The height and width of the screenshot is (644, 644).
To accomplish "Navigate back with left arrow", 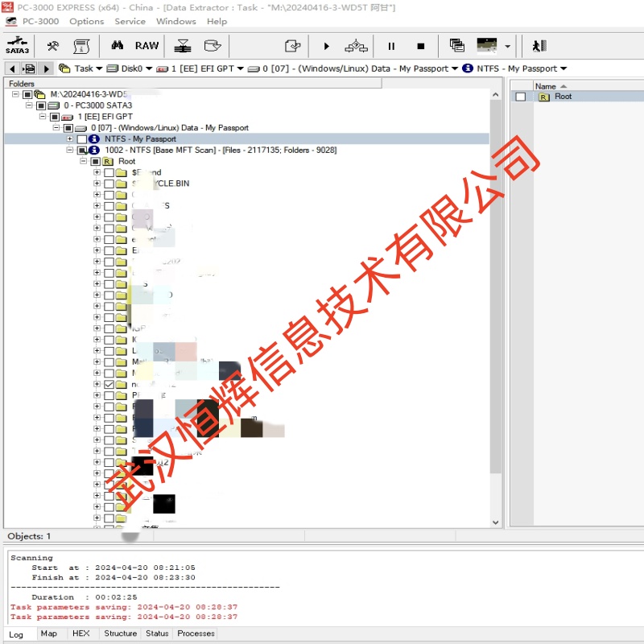I will click(12, 68).
